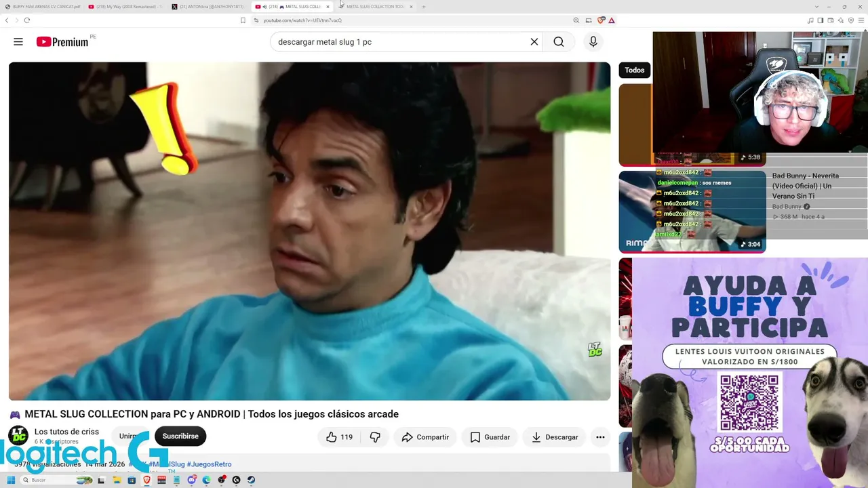This screenshot has height=488, width=868.
Task: Open Bad Bunny Neverita video title
Action: coord(806,186)
